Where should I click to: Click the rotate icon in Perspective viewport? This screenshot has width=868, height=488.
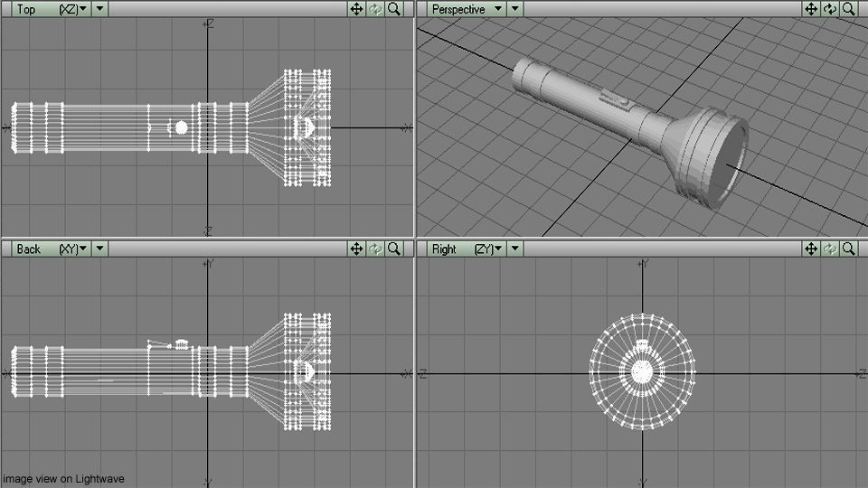click(830, 9)
